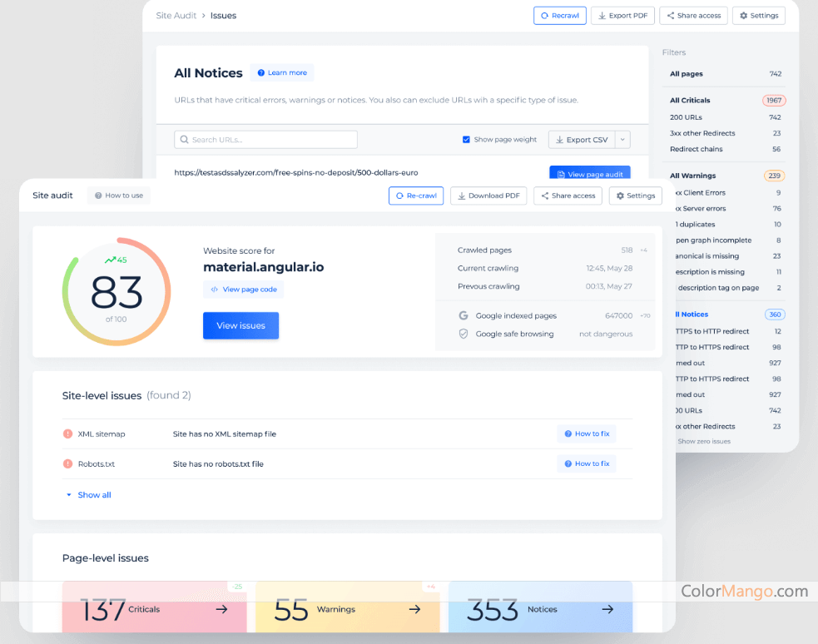Click the Export CSV button
Viewport: 818px width, 644px height.
tap(582, 140)
